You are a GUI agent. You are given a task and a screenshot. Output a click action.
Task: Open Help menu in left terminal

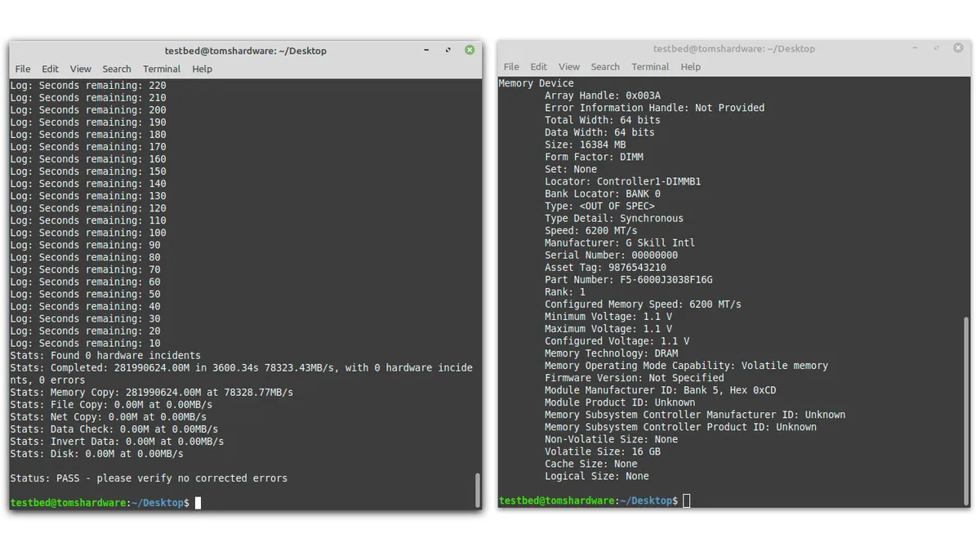[203, 69]
